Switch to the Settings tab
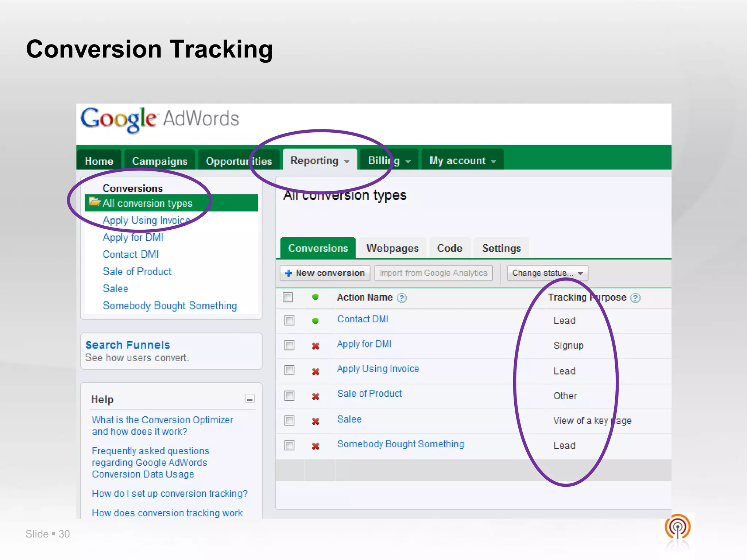747x560 pixels. pyautogui.click(x=502, y=248)
